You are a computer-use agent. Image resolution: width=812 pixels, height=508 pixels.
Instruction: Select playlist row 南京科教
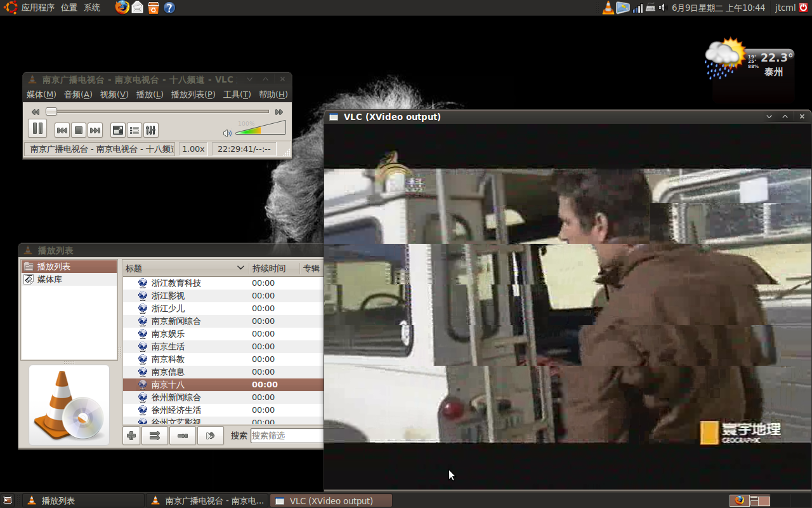click(x=223, y=359)
